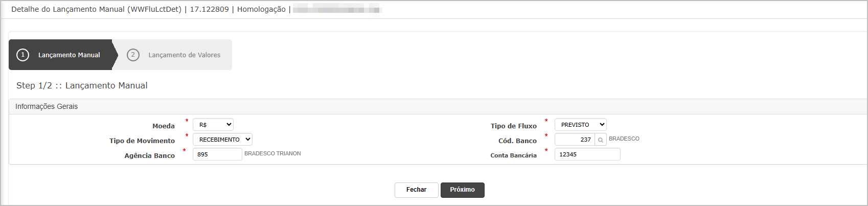The image size is (868, 206).
Task: Open the Moeda currency dropdown
Action: click(213, 125)
